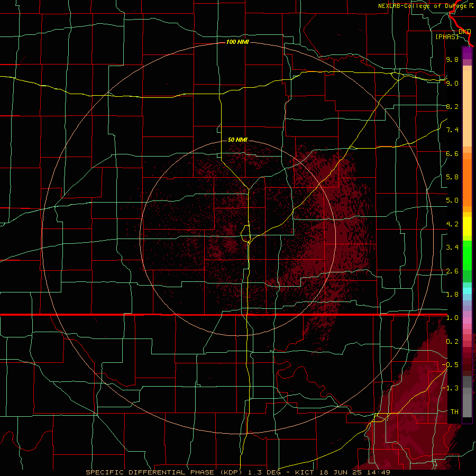Click the "2.6" scale label
The height and width of the screenshot is (476, 476).
point(452,271)
